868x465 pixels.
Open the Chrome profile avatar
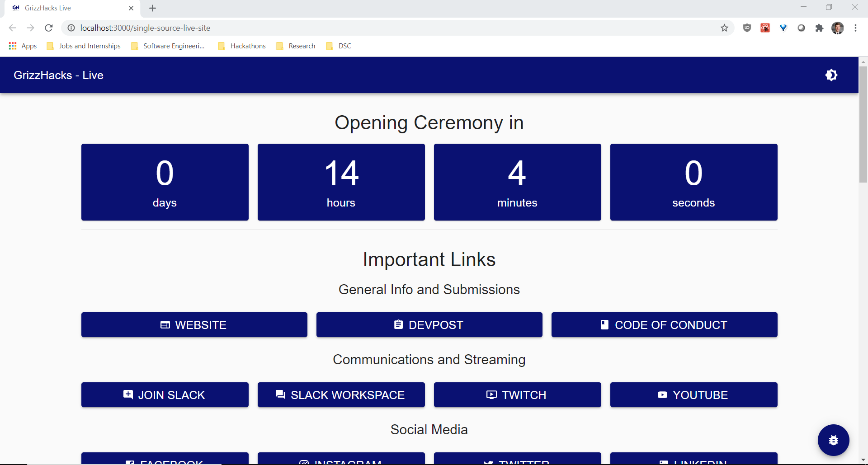click(x=837, y=28)
